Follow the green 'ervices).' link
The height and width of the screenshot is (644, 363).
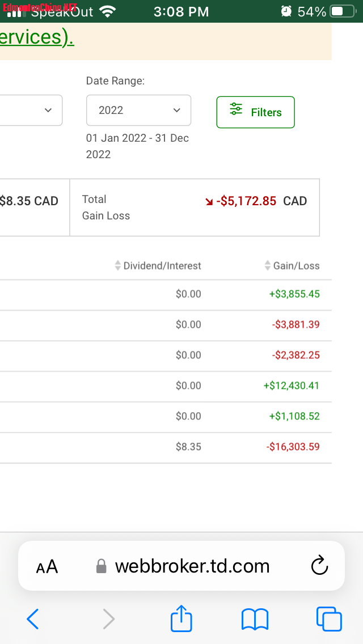click(x=37, y=37)
